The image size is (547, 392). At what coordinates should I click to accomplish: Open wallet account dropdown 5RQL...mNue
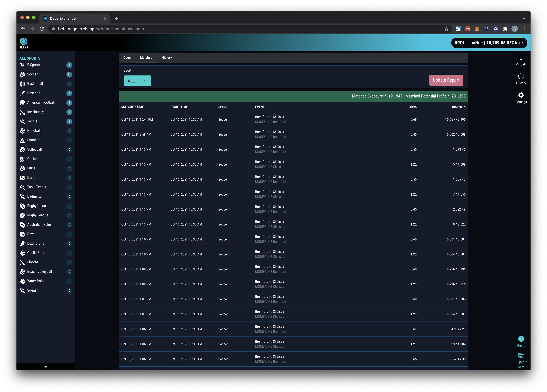click(489, 43)
